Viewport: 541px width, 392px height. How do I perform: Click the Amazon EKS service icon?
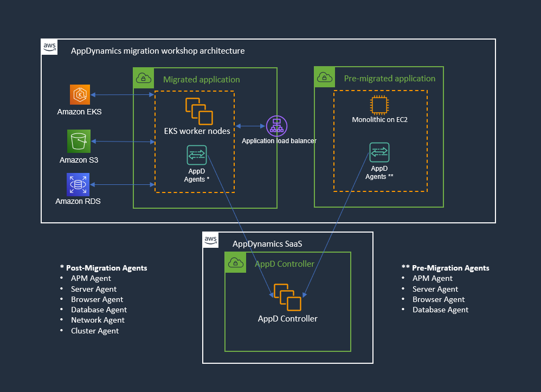pyautogui.click(x=79, y=94)
